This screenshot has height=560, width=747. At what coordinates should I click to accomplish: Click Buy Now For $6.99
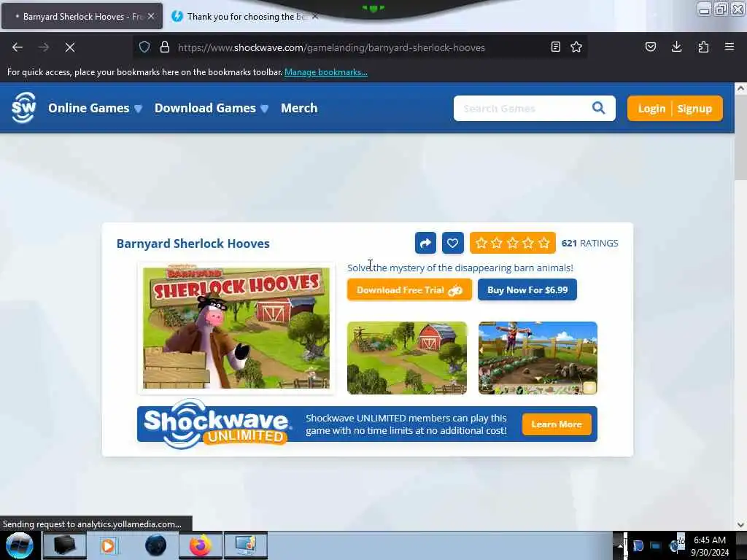pos(527,290)
